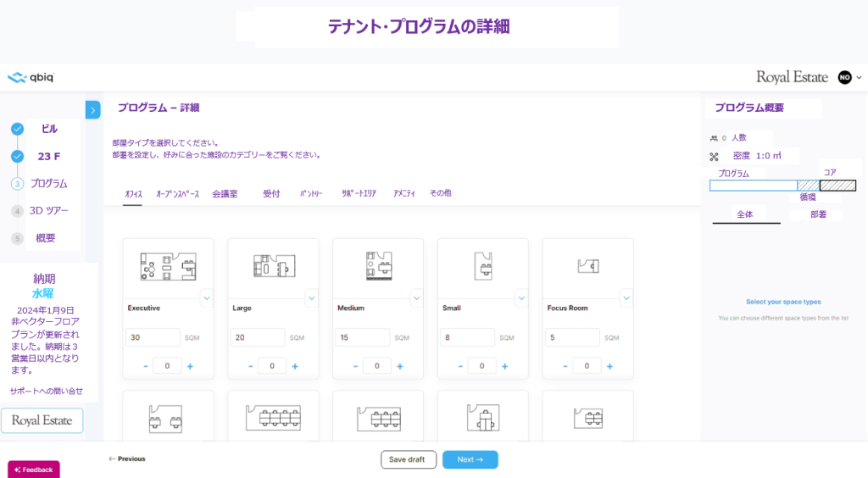Click the people count icon next to 人数
Viewport: 868px width, 478px height.
tap(714, 138)
